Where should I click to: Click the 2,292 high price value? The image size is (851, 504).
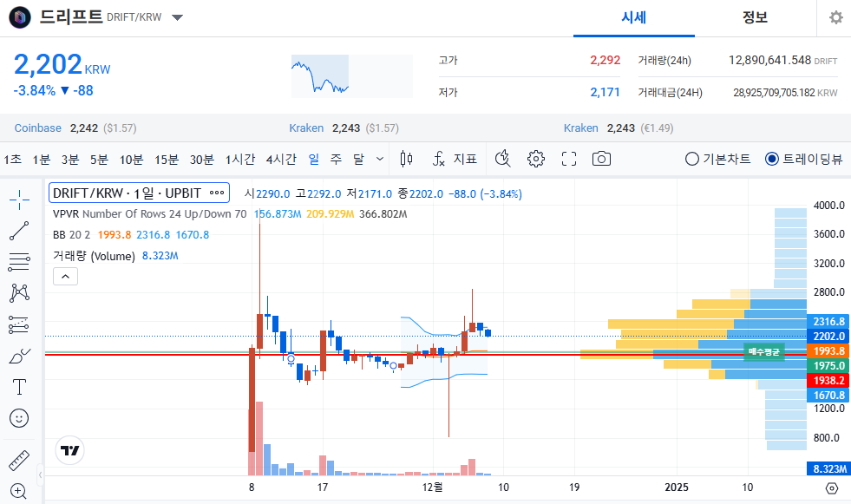click(606, 60)
